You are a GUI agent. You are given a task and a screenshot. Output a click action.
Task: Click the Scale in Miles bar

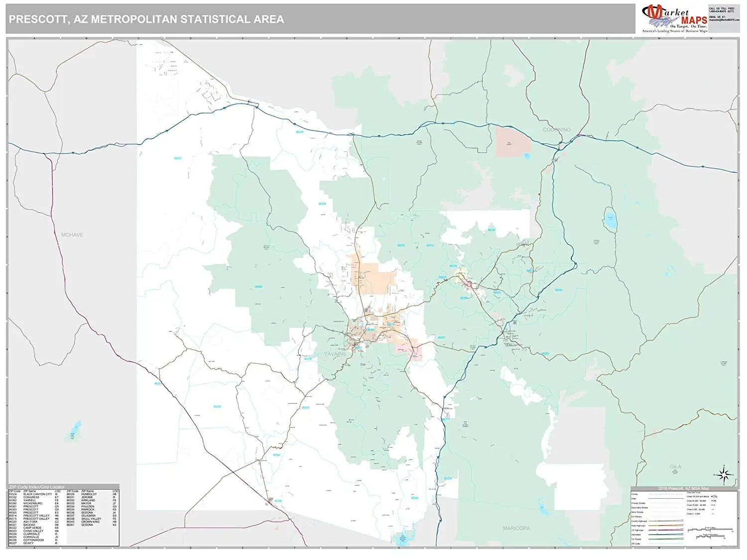click(710, 529)
